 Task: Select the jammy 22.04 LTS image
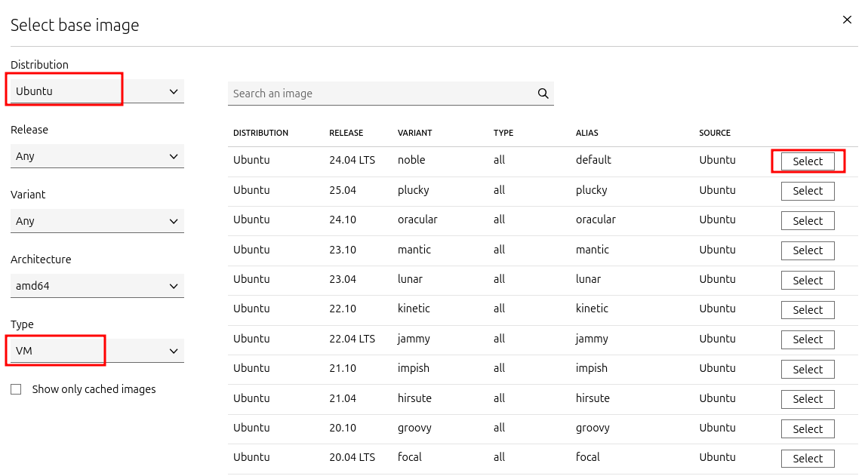point(808,339)
